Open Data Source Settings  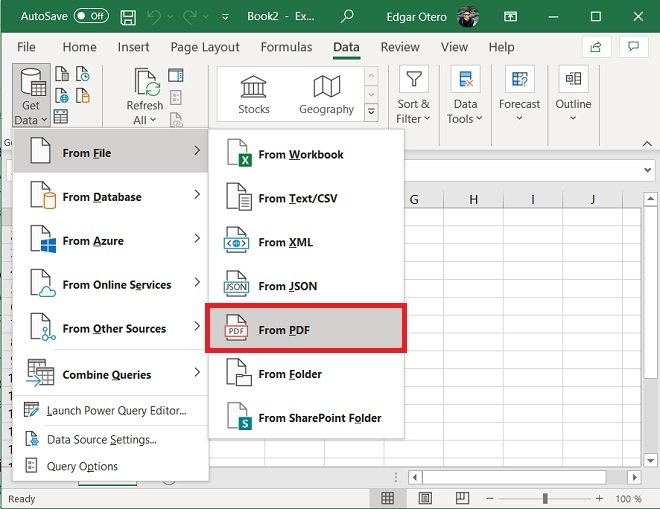point(111,440)
